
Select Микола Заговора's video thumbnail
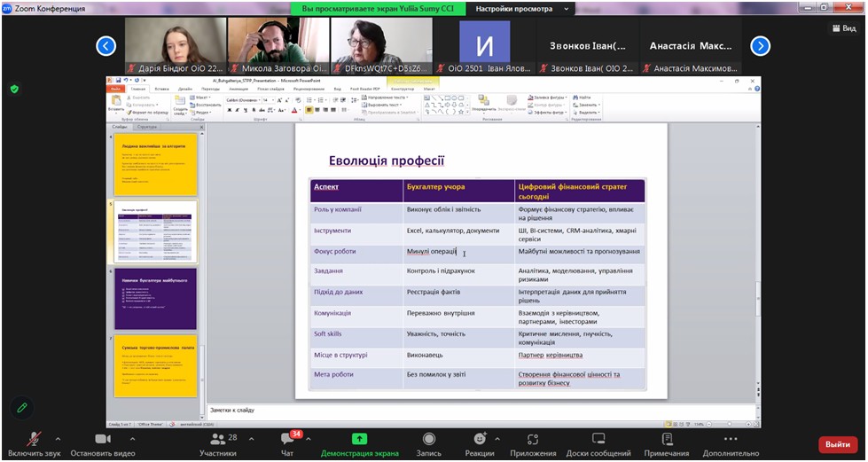coord(278,46)
